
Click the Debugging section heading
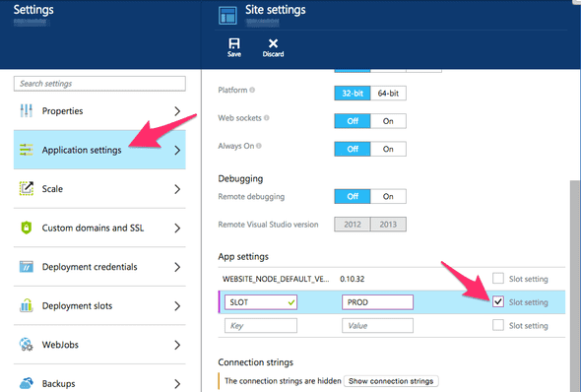click(240, 178)
